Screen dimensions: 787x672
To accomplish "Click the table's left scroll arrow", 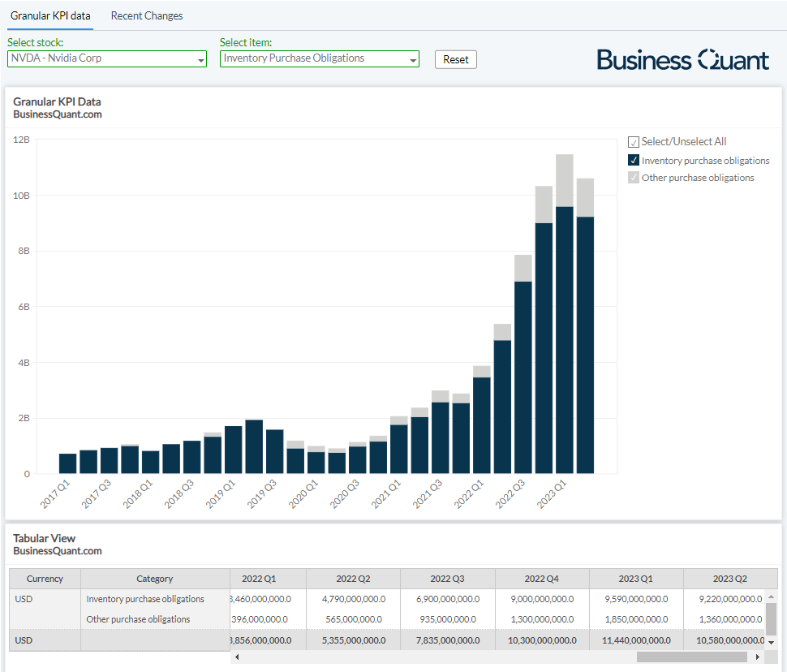I will point(237,657).
